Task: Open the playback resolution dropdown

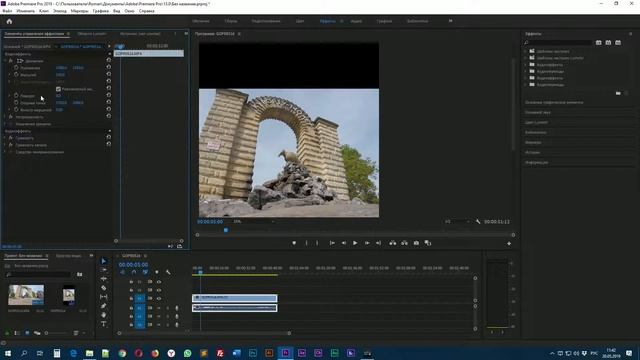Action: click(457, 222)
